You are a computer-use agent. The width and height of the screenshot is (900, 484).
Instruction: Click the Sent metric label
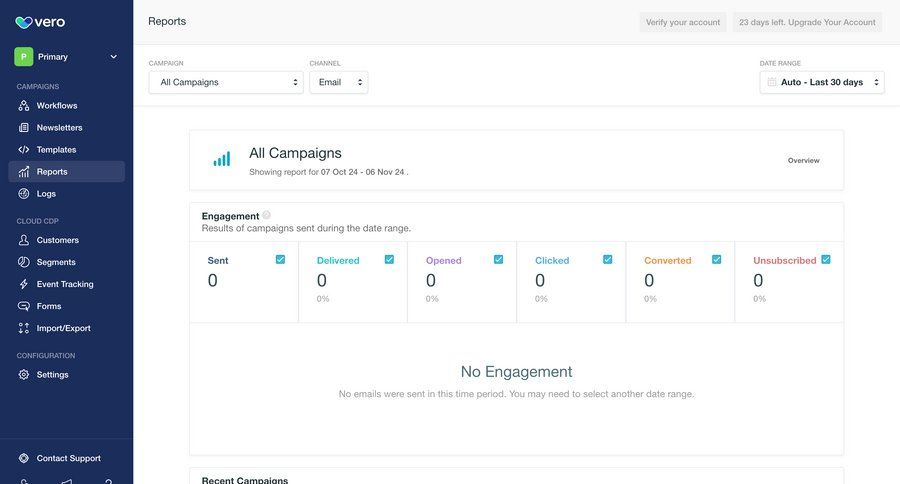pyautogui.click(x=218, y=260)
